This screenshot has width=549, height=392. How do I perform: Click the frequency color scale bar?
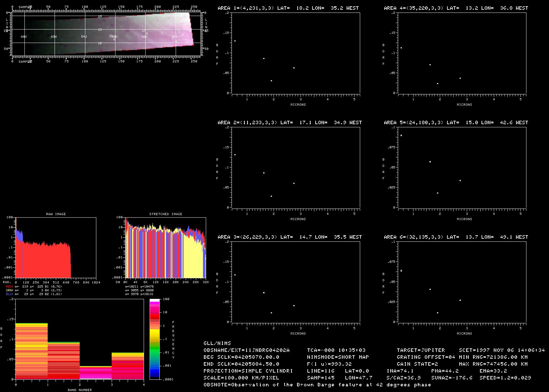(155, 339)
